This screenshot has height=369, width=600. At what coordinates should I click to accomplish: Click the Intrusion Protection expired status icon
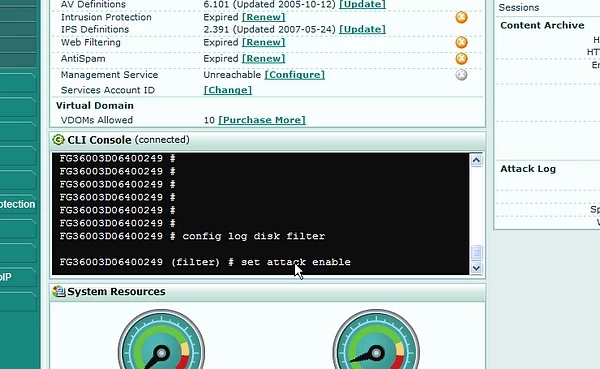pos(461,17)
